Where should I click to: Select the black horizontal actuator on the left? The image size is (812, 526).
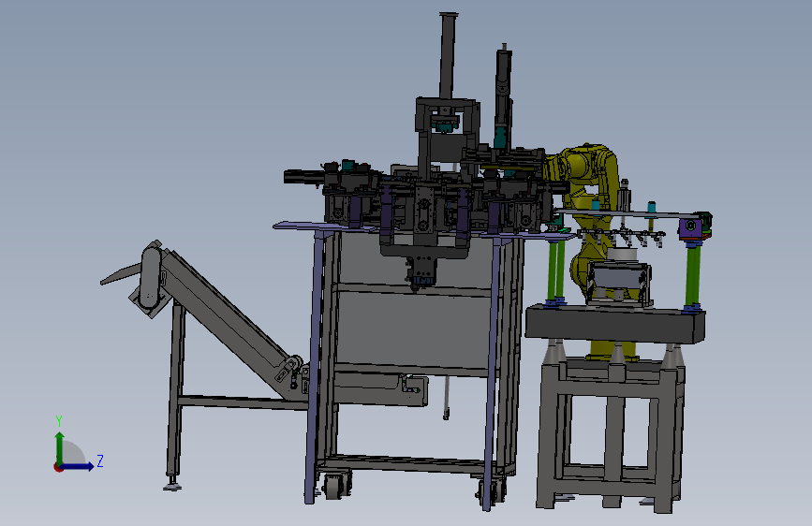[x=305, y=177]
